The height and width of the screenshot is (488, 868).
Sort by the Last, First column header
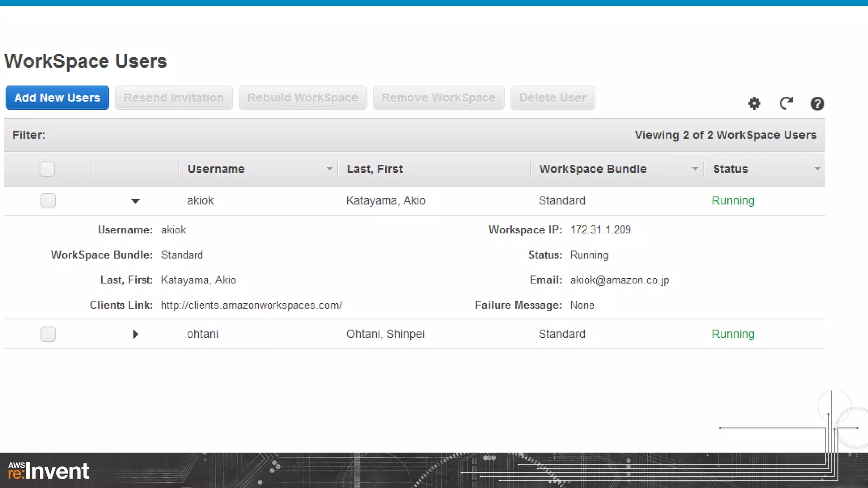[x=375, y=169]
